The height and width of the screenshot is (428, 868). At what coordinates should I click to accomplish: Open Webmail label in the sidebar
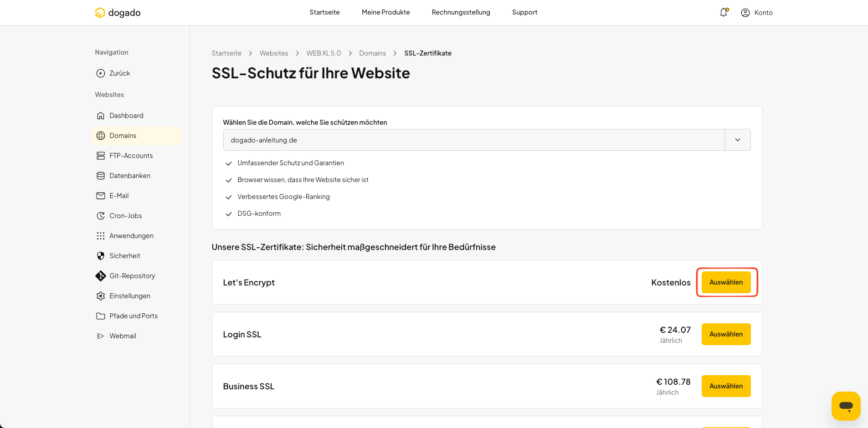point(123,336)
